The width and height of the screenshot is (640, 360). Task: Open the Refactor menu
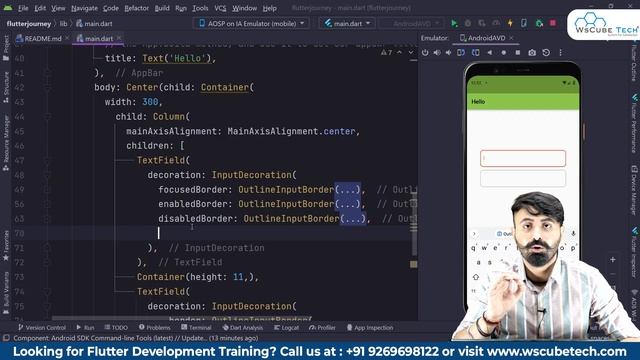[x=136, y=8]
